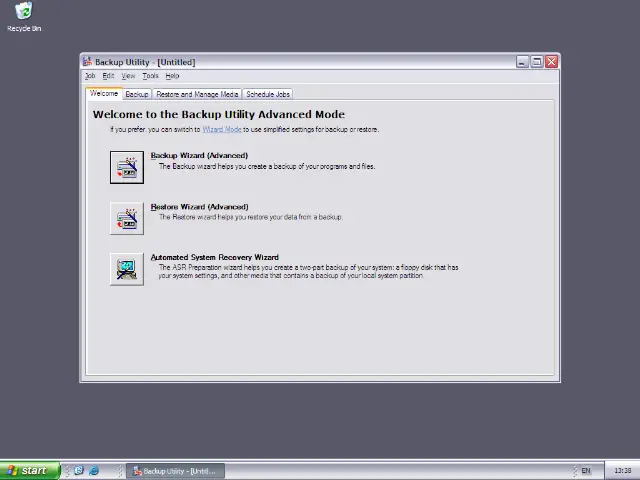Open the View menu
640x480 pixels.
[128, 76]
